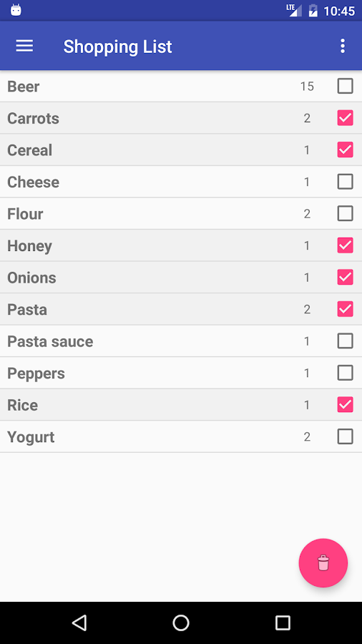The width and height of the screenshot is (362, 644).
Task: Uncheck the Carrots checkbox
Action: click(x=345, y=118)
